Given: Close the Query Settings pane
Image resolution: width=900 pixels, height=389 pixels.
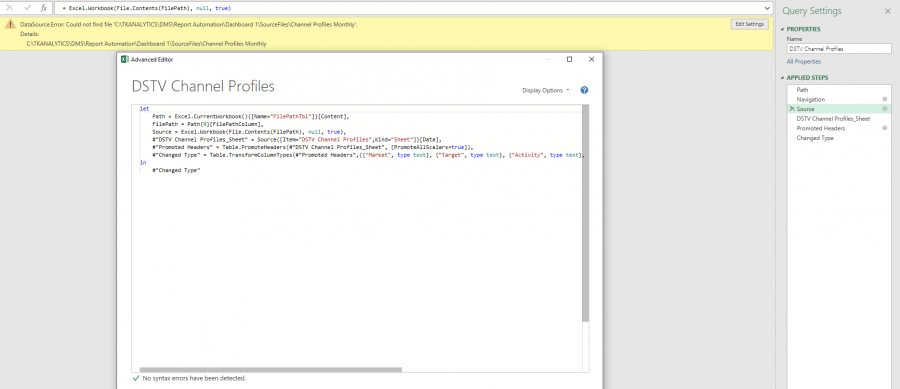Looking at the screenshot, I should coord(887,11).
